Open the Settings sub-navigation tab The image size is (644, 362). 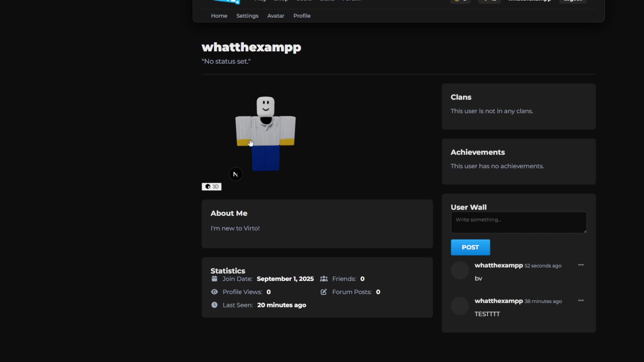pos(247,16)
